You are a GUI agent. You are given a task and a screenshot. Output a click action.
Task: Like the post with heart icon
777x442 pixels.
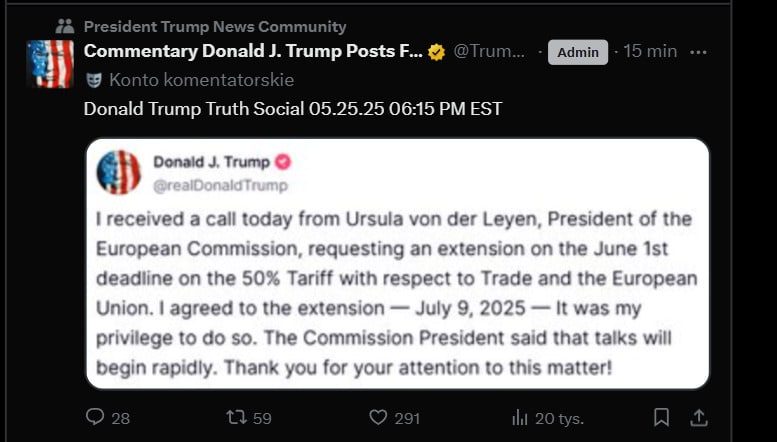pos(378,417)
